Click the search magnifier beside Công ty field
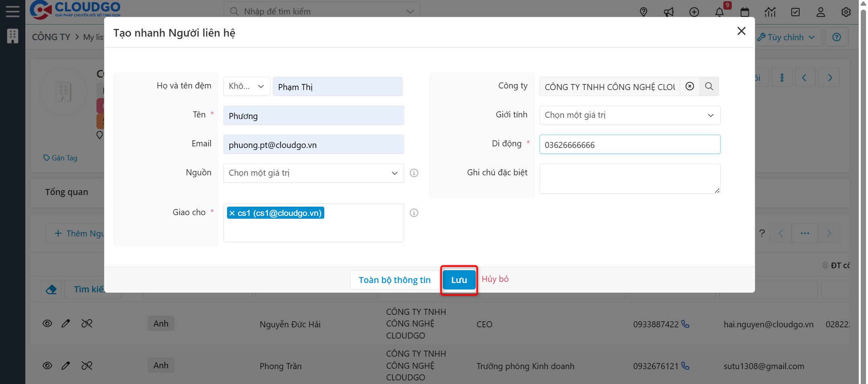This screenshot has width=868, height=384. [709, 86]
